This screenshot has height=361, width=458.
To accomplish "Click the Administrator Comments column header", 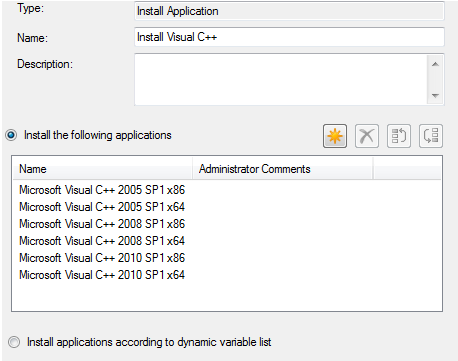I will click(282, 169).
